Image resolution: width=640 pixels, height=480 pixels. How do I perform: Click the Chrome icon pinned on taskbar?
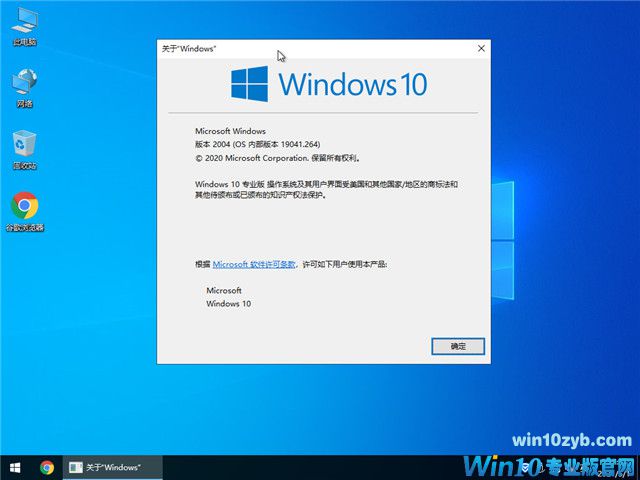pos(47,467)
